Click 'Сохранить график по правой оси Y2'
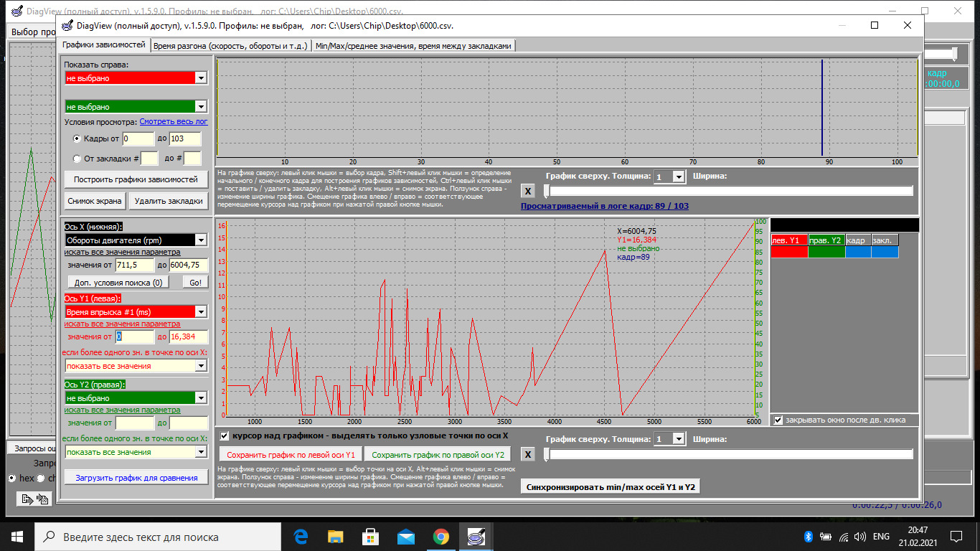Viewport: 980px width, 551px height. click(x=438, y=454)
